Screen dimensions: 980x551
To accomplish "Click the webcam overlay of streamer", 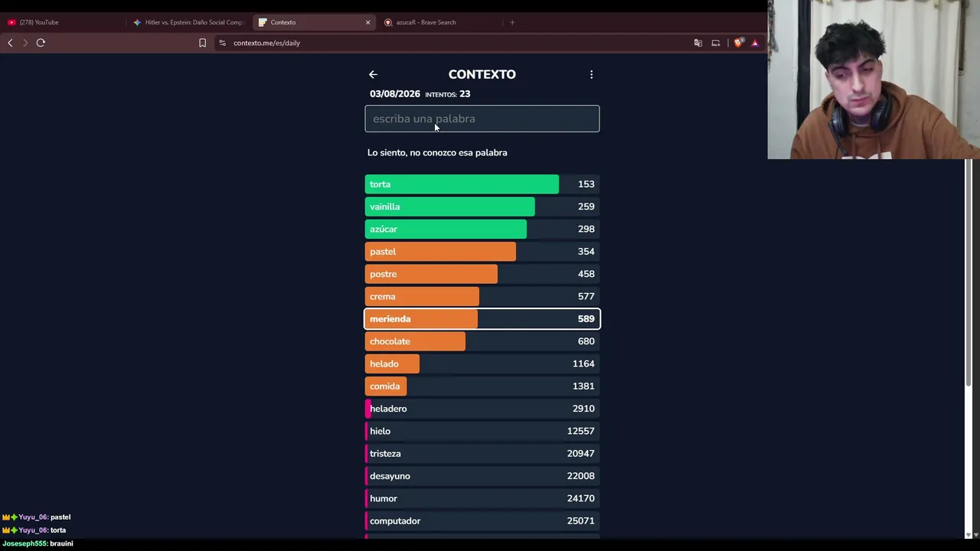I will click(x=874, y=80).
